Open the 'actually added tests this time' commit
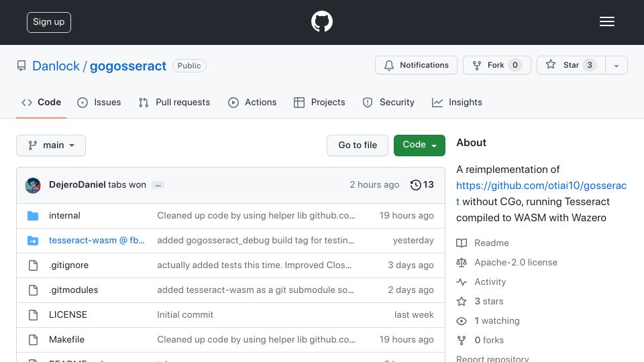644x362 pixels. coord(254,265)
